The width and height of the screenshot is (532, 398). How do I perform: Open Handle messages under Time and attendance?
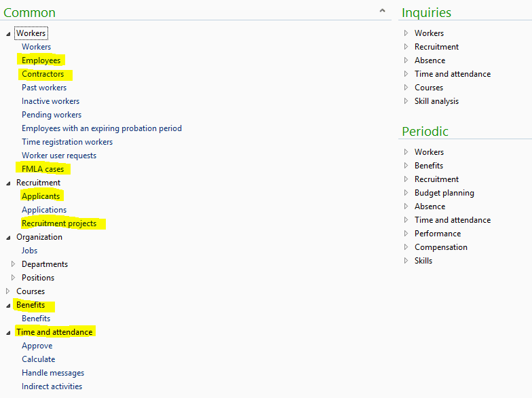(x=53, y=373)
